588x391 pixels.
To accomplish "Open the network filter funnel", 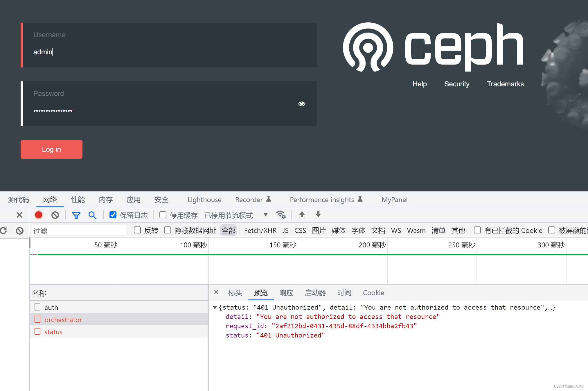I will point(76,215).
